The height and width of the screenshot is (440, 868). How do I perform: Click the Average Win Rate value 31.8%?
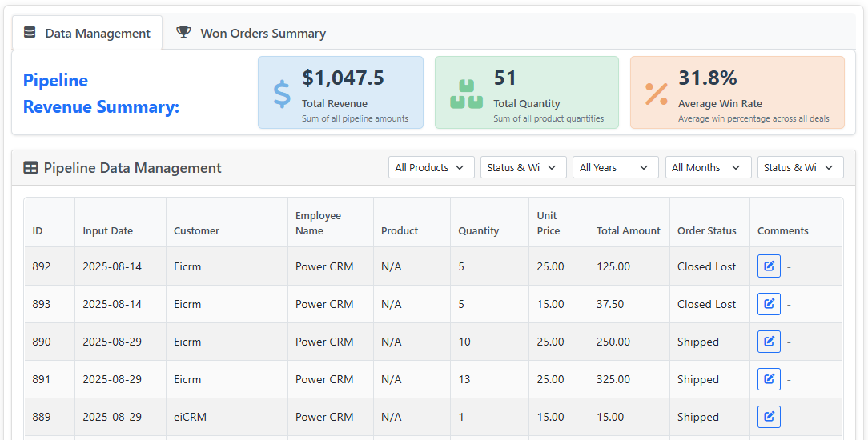708,78
